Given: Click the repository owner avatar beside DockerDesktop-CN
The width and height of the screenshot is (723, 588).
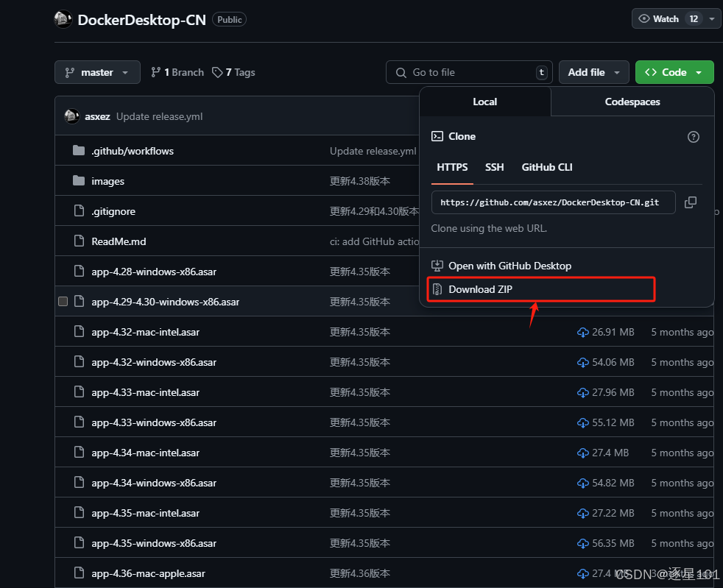Looking at the screenshot, I should [x=63, y=19].
